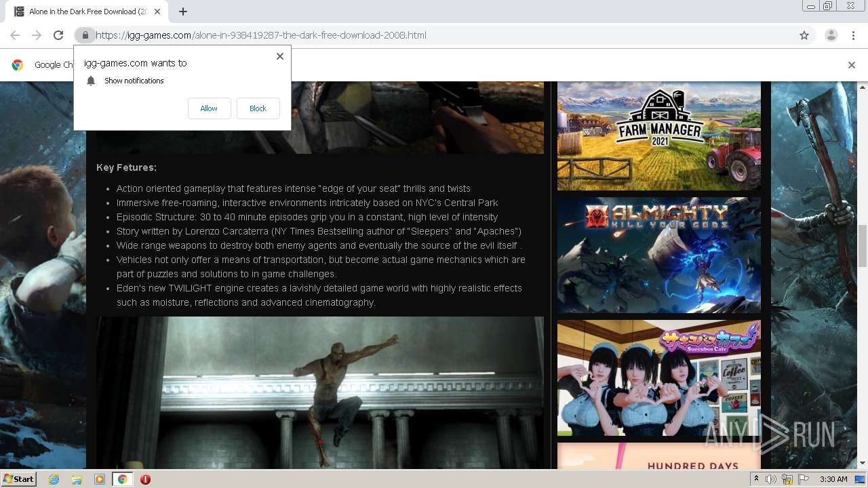The width and height of the screenshot is (868, 488).
Task: Click the Episodic Structure bullet text
Action: (x=307, y=217)
